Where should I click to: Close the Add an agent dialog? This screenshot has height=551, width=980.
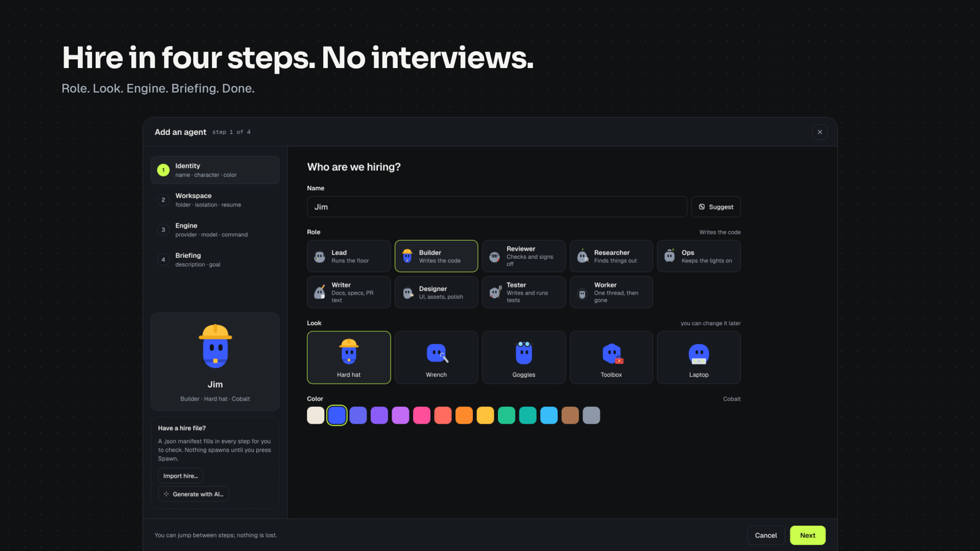coord(820,132)
